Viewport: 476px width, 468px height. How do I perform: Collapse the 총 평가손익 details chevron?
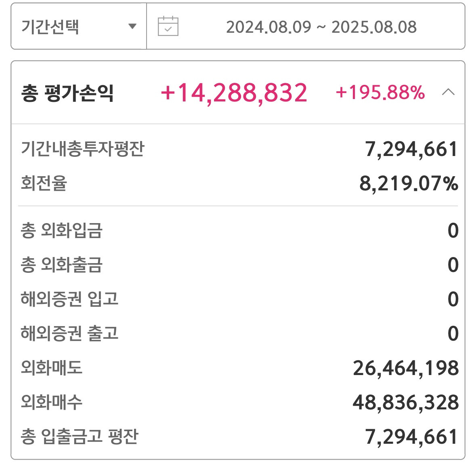[448, 93]
